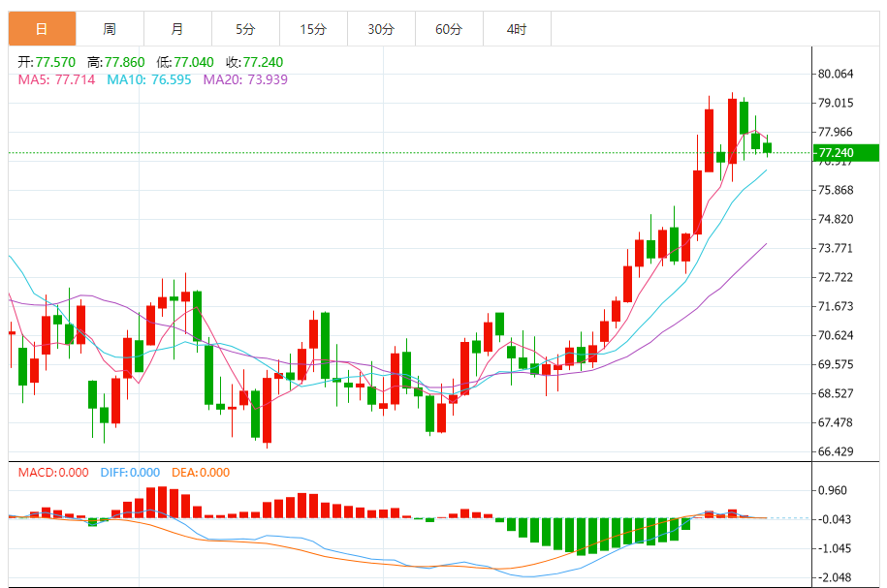This screenshot has height=588, width=887.
Task: Click the green 77.240 current price tag
Action: tap(846, 153)
